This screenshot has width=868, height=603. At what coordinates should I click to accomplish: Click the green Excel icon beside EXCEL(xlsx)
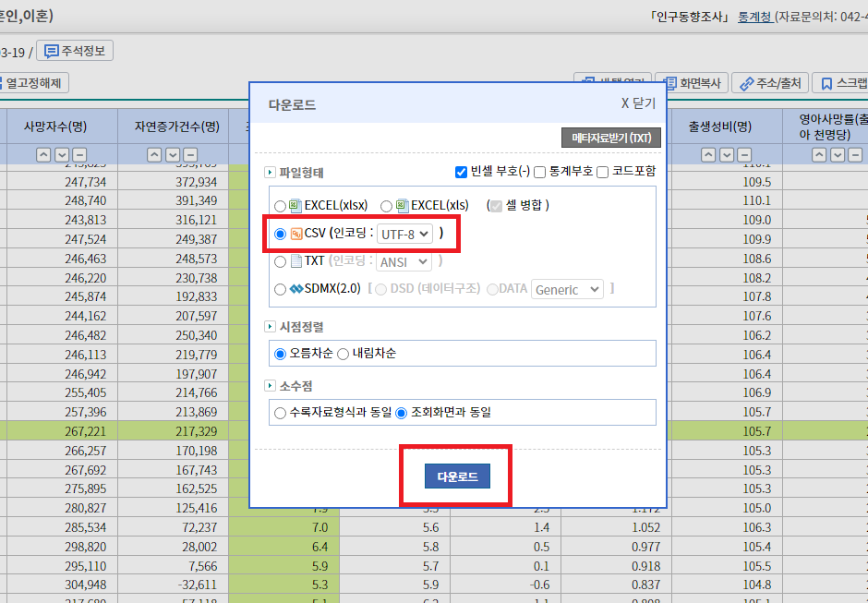(x=295, y=205)
